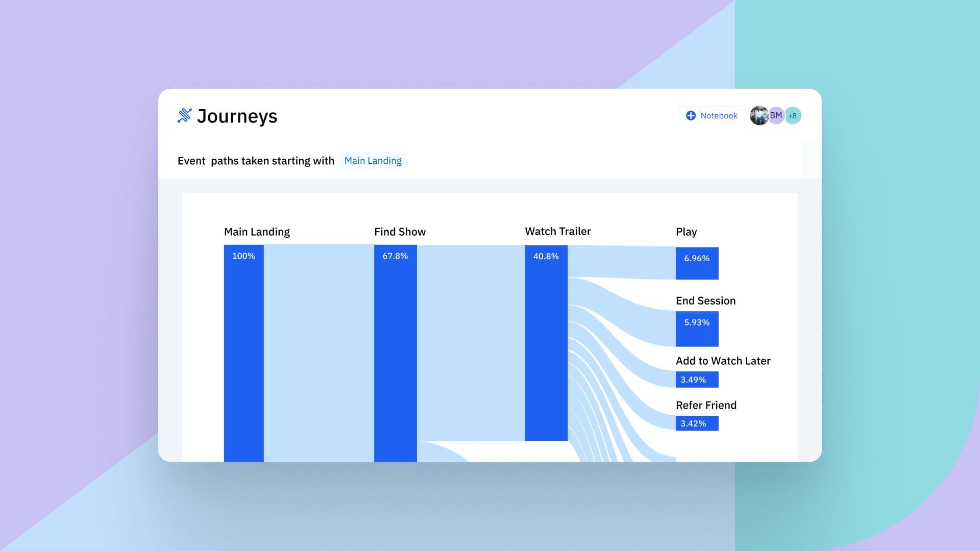Viewport: 980px width, 551px height.
Task: Click the Main Landing 100% bar
Action: coord(243,352)
